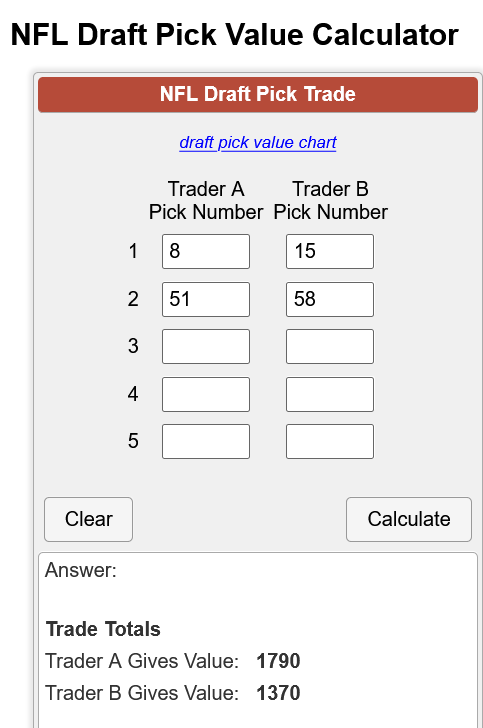Select Trader A pick 2 field containing 51

[206, 299]
